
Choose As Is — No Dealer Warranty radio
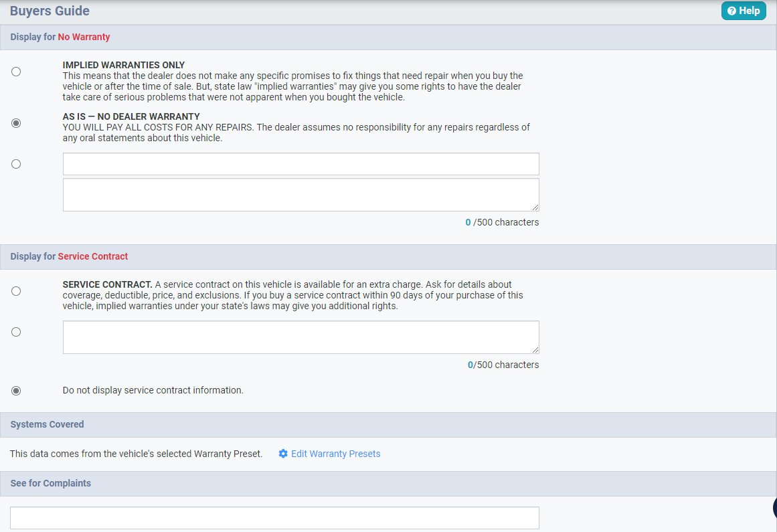16,123
